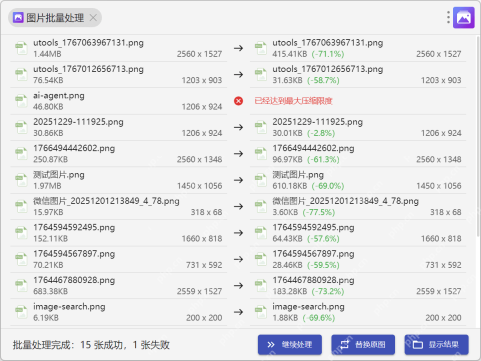Click source file icon of 1764594567897.png
The width and height of the screenshot is (481, 361).
[x=21, y=259]
